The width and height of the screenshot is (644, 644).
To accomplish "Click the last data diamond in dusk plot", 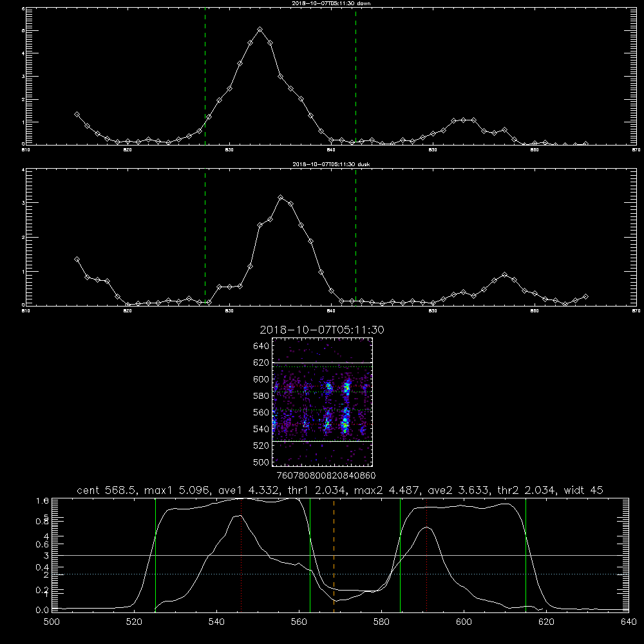I will (x=585, y=296).
